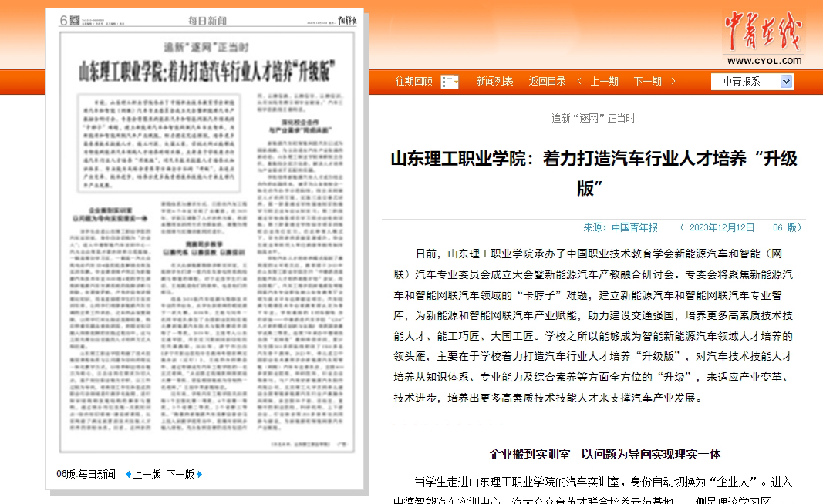Go to 新闻列表 in the navigation bar
Viewport: 823px width, 504px height.
click(494, 81)
